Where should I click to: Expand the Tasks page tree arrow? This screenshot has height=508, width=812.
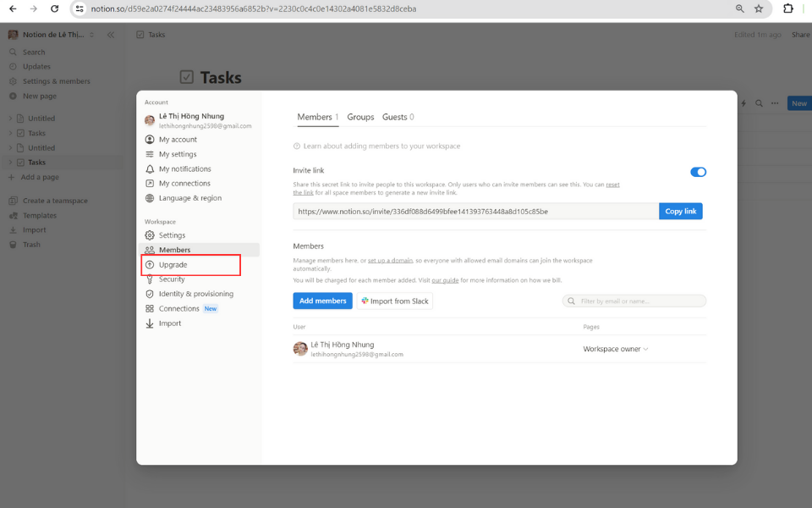10,133
